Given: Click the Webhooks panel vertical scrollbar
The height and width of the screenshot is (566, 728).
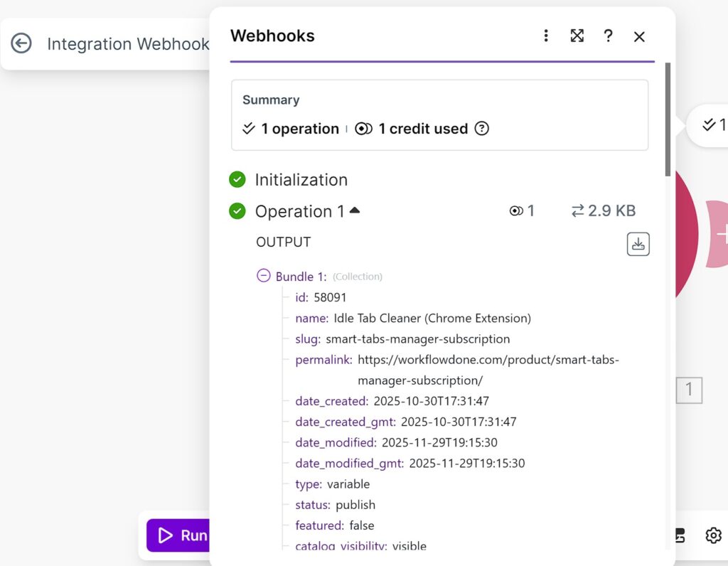Looking at the screenshot, I should pos(668,119).
